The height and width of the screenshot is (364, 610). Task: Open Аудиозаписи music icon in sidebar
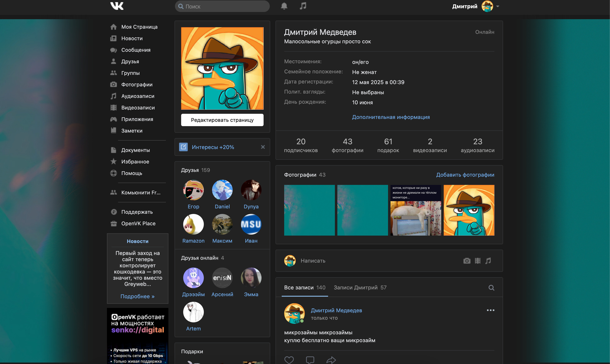click(113, 96)
